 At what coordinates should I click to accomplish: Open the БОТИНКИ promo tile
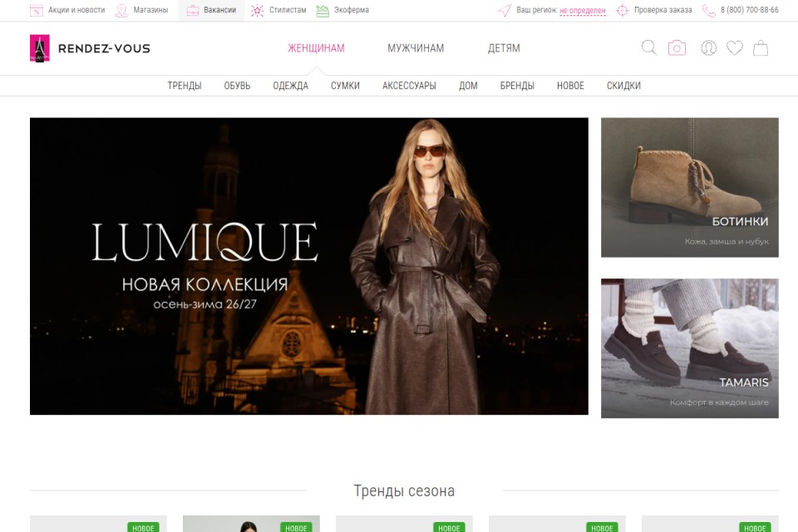coord(690,187)
